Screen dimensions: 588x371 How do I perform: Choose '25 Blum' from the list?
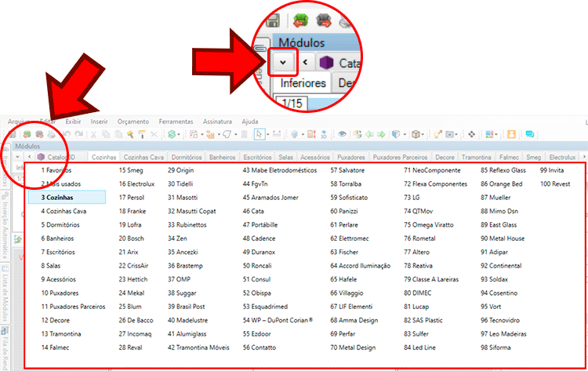pos(130,307)
